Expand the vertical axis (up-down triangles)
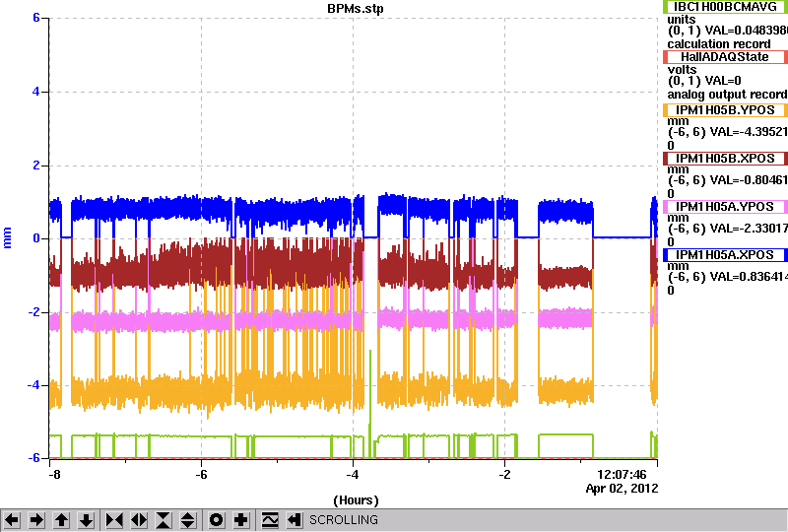Image resolution: width=788 pixels, height=532 pixels. click(x=188, y=520)
